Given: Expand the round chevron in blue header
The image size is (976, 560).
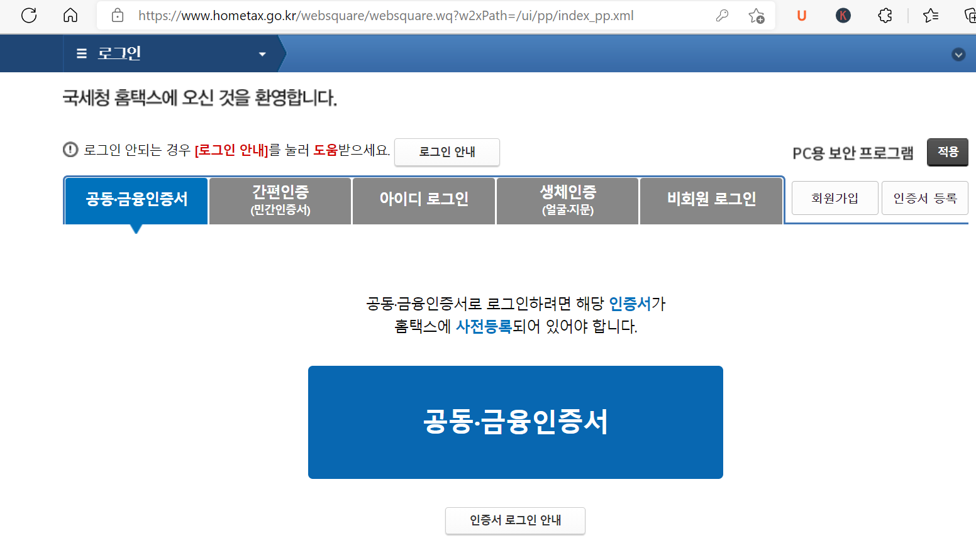Looking at the screenshot, I should click(958, 55).
